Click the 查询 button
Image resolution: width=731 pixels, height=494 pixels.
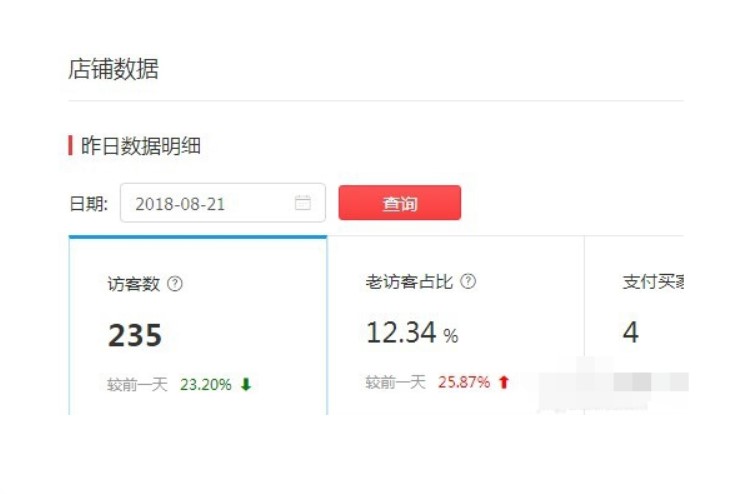pyautogui.click(x=400, y=203)
